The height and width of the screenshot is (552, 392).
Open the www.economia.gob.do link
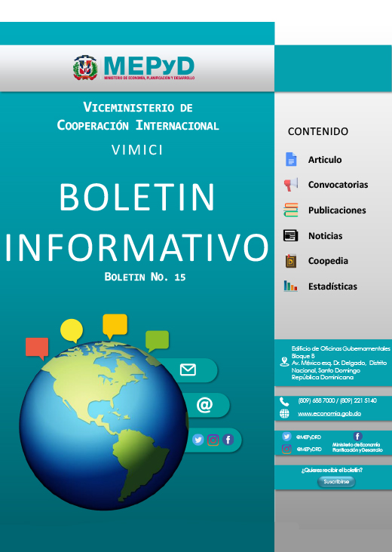click(x=329, y=414)
